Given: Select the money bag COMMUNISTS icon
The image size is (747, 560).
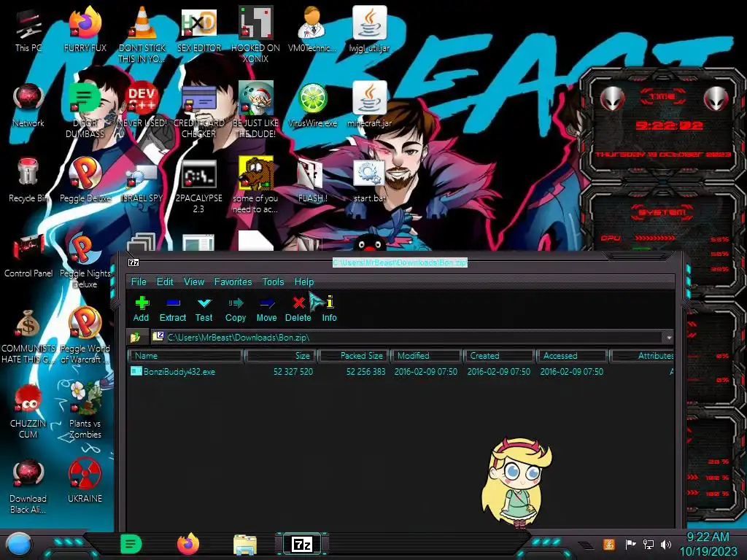Looking at the screenshot, I should tap(28, 335).
